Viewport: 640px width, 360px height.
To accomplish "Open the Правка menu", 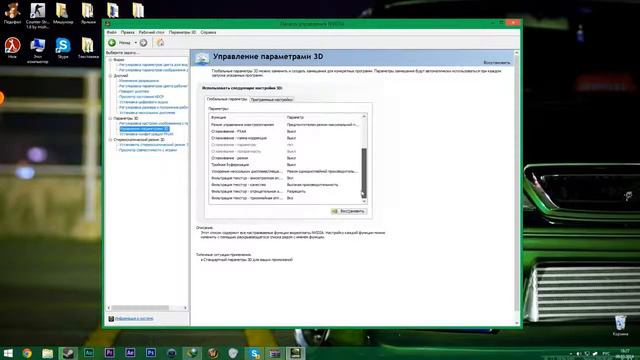I will click(x=128, y=32).
